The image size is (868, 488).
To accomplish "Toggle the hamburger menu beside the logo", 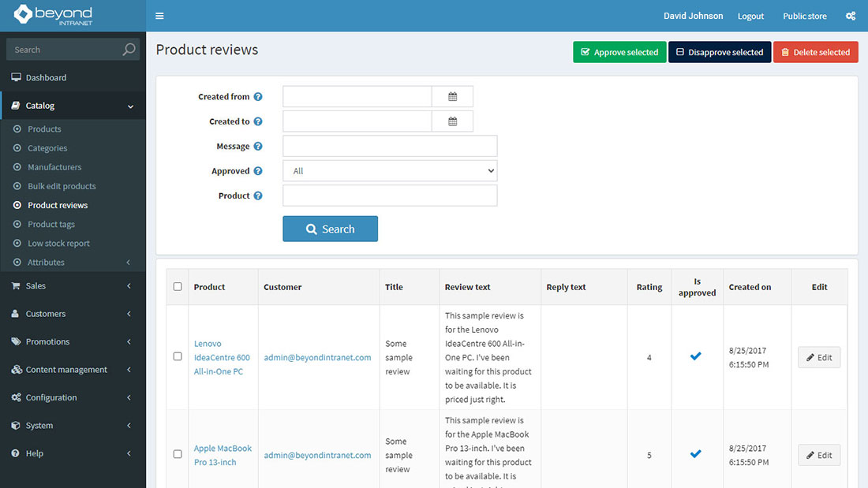I will [x=159, y=15].
